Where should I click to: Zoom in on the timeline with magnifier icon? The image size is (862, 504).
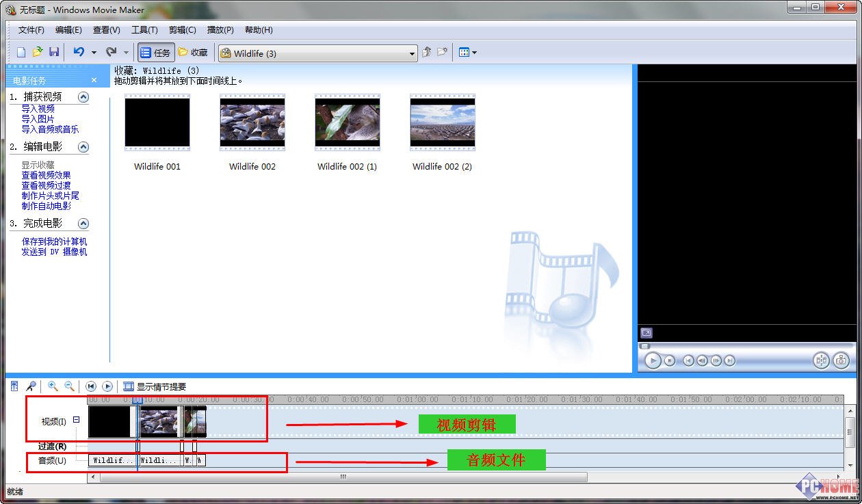click(x=53, y=386)
